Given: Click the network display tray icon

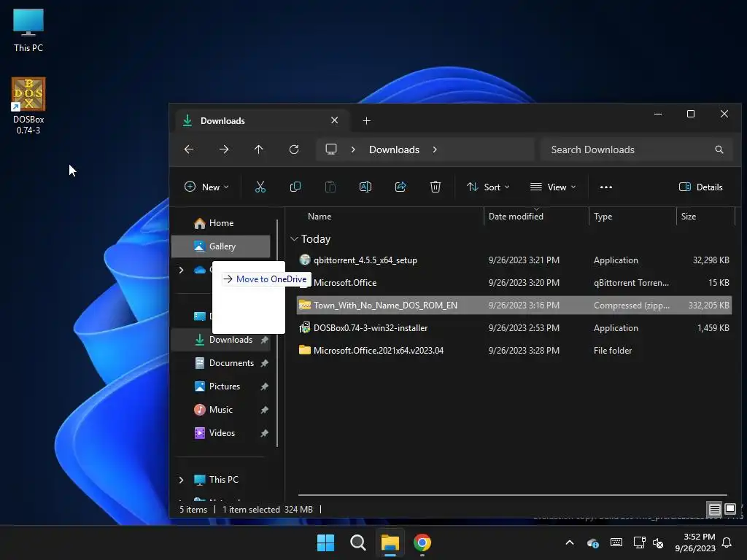Looking at the screenshot, I should point(639,542).
